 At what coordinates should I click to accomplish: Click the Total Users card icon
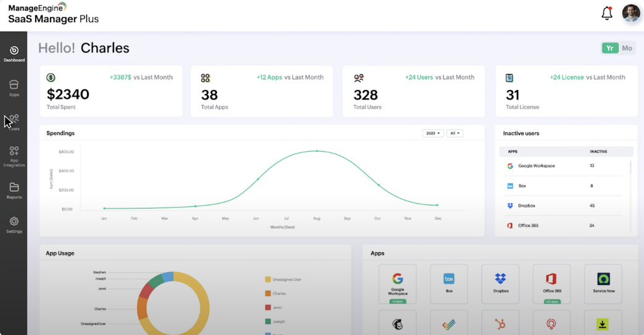coord(359,78)
